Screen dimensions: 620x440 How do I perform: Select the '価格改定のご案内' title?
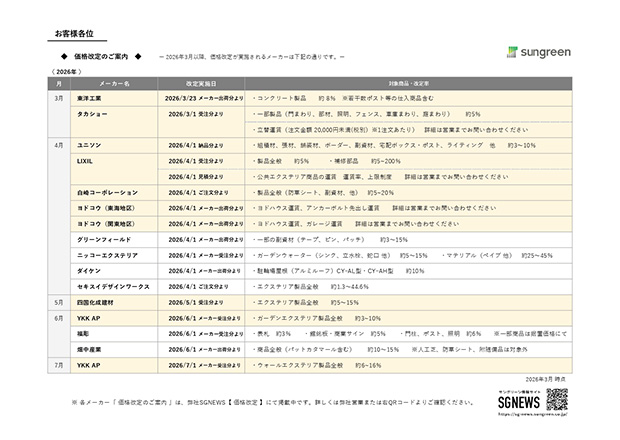(101, 57)
